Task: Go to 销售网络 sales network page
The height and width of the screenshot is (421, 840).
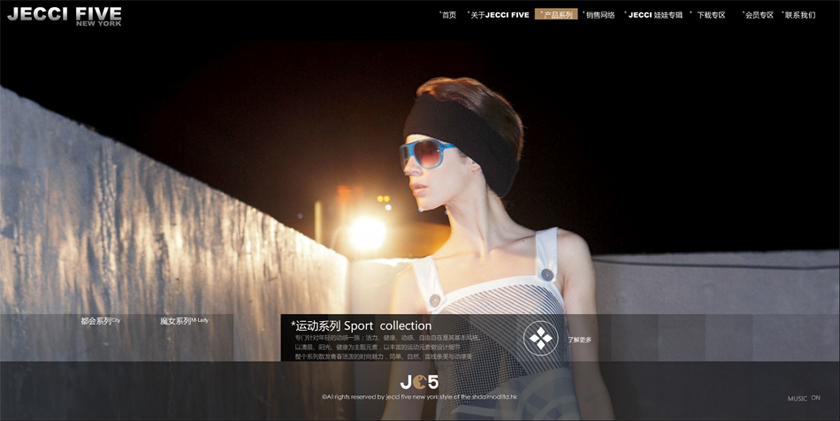Action: click(x=600, y=15)
